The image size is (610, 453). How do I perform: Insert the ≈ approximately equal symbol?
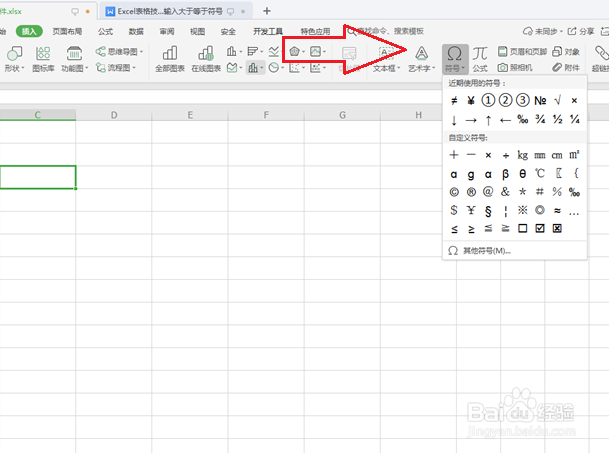557,211
